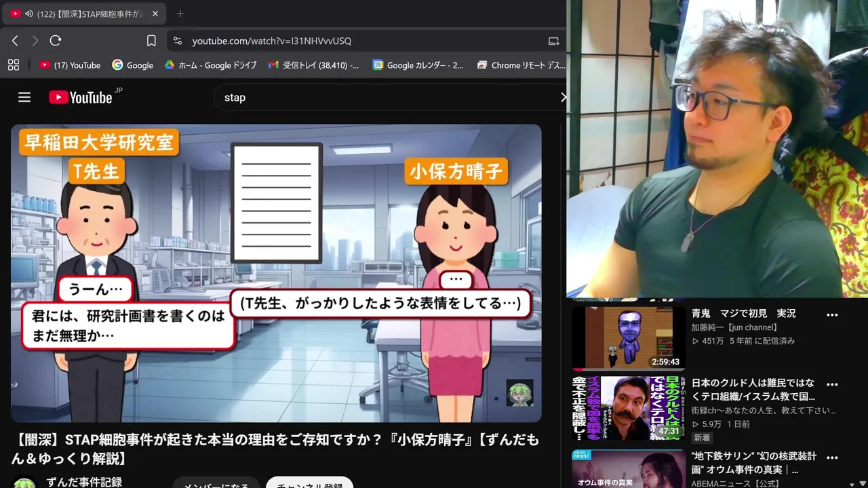Open the 青鬼 マジで初見 実況 video thumbnail

coord(628,338)
